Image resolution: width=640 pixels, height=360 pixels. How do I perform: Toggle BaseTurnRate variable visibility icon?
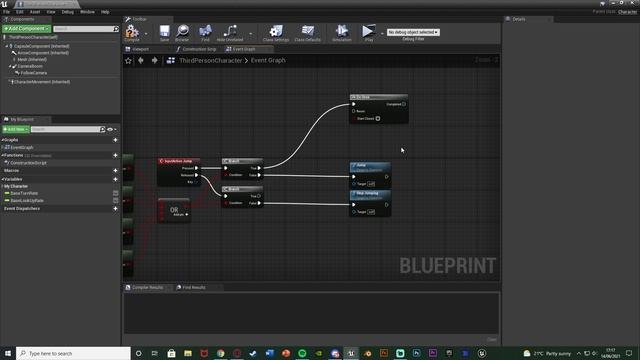pos(116,193)
